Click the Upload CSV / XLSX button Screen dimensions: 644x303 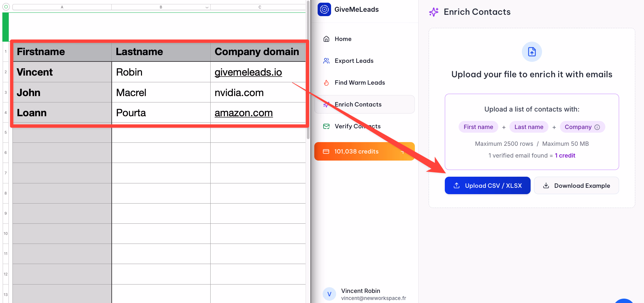click(488, 185)
